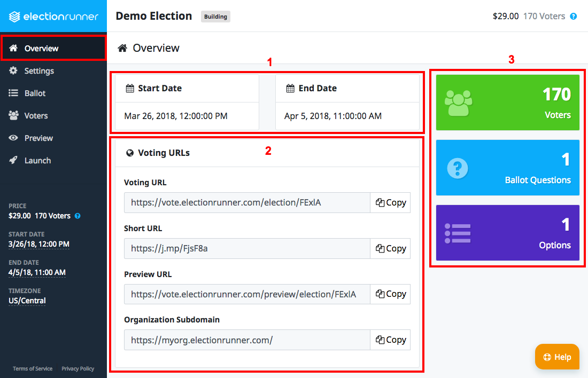Click the Overview home icon in sidebar
The height and width of the screenshot is (378, 588).
(x=13, y=48)
